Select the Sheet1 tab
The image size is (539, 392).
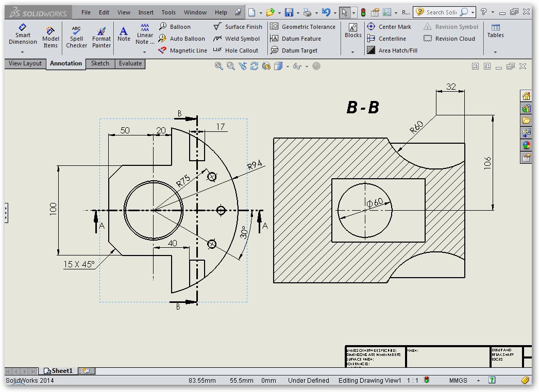tap(58, 371)
